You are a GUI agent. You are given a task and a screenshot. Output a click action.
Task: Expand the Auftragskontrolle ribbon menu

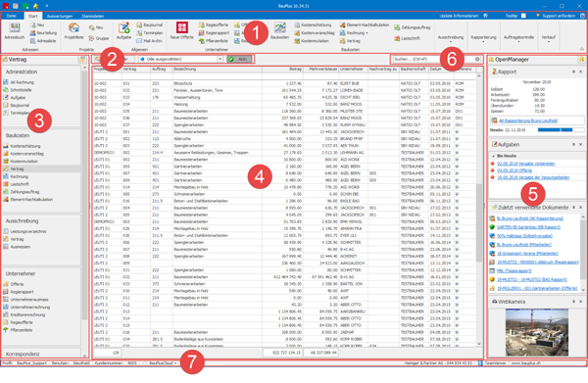pyautogui.click(x=518, y=38)
